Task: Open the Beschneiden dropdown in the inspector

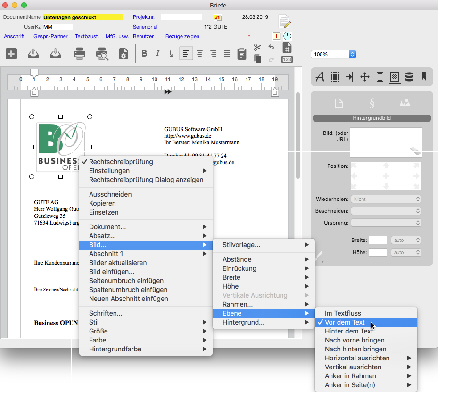Action: (x=386, y=211)
